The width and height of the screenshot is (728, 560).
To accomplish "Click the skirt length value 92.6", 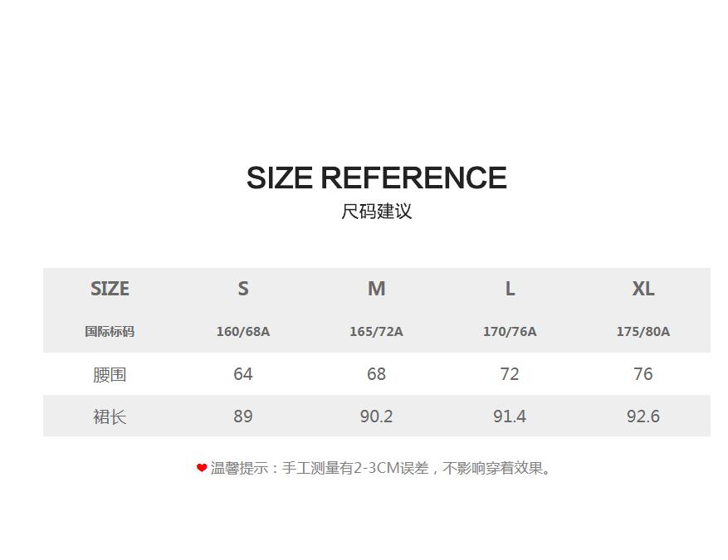I will pos(643,416).
